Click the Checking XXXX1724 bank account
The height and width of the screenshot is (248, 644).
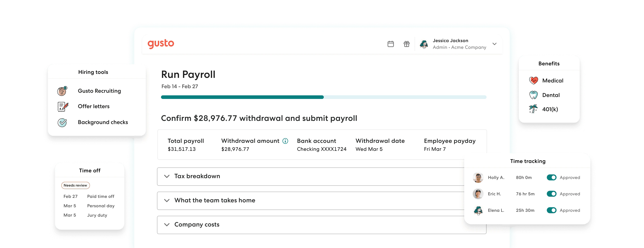pyautogui.click(x=322, y=149)
